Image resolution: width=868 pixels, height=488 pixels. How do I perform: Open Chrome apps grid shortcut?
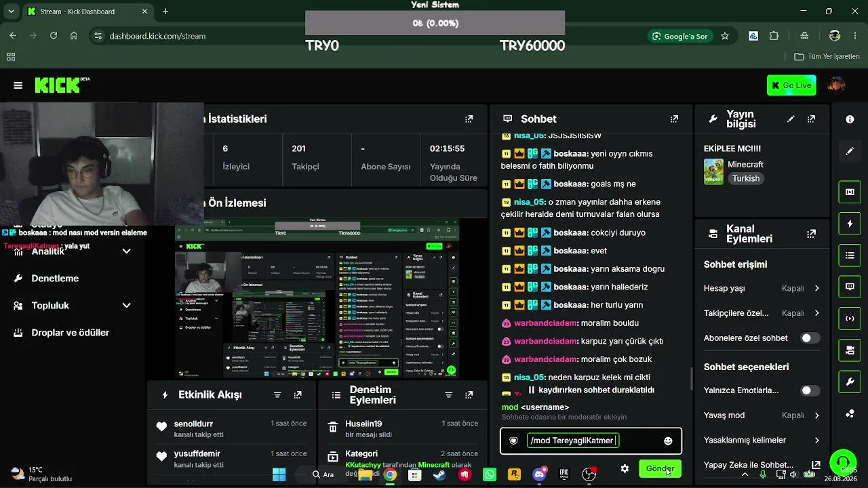(11, 57)
